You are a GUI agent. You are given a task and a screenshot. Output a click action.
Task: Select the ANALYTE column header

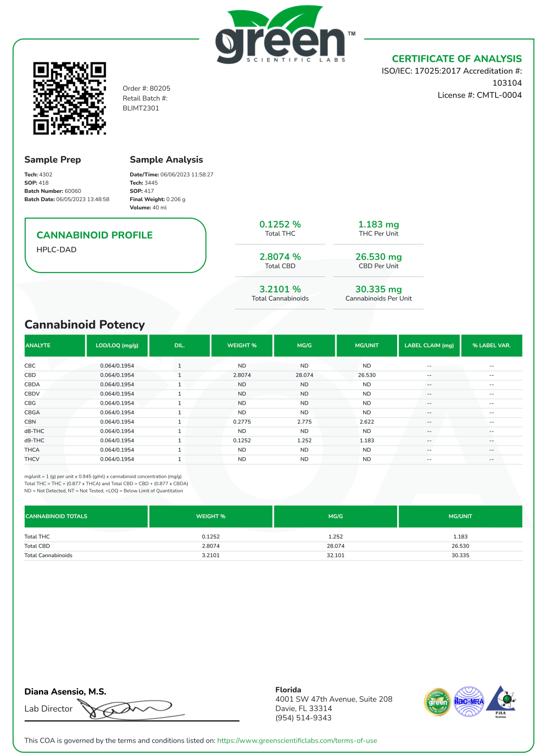click(x=55, y=345)
